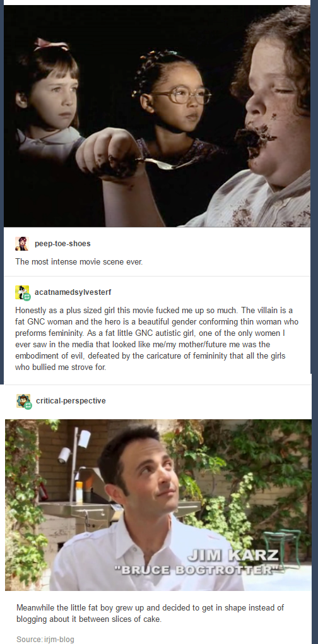Click the 'Meanwhile the little fat boy' caption
The width and height of the screenshot is (318, 644).
(x=150, y=613)
